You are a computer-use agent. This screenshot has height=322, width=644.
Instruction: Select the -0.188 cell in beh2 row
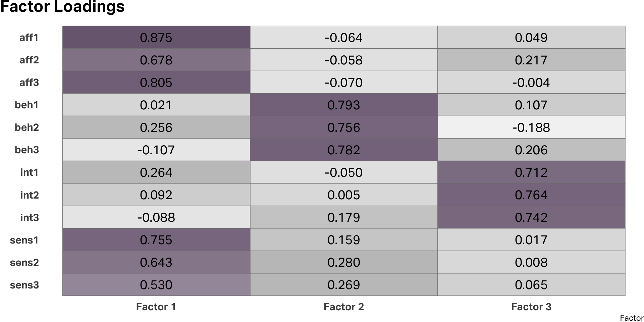(x=531, y=127)
